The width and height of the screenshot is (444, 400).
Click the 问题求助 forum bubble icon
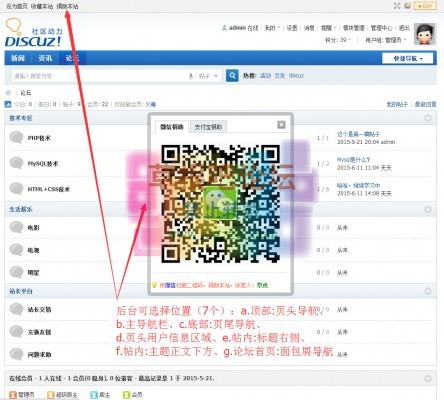(16, 354)
